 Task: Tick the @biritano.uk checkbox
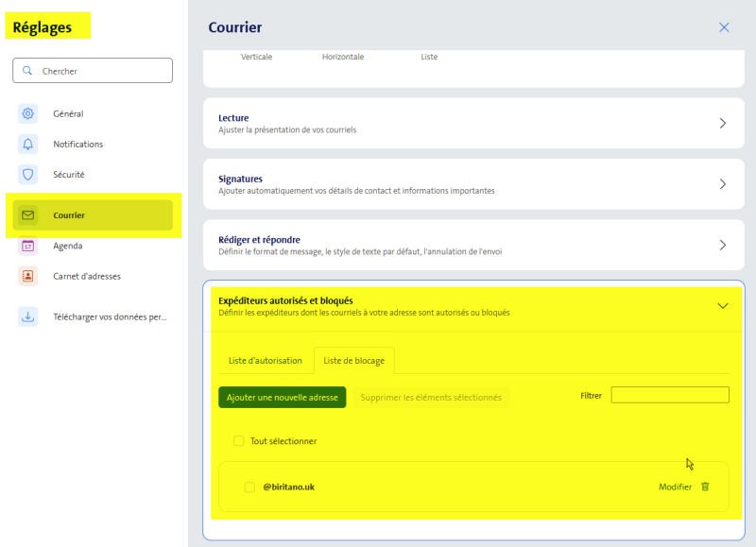tap(249, 487)
